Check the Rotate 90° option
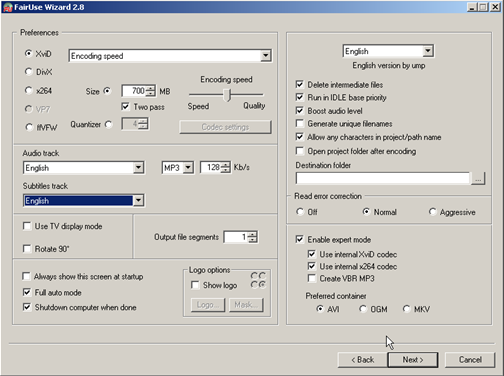The width and height of the screenshot is (504, 376). point(27,249)
